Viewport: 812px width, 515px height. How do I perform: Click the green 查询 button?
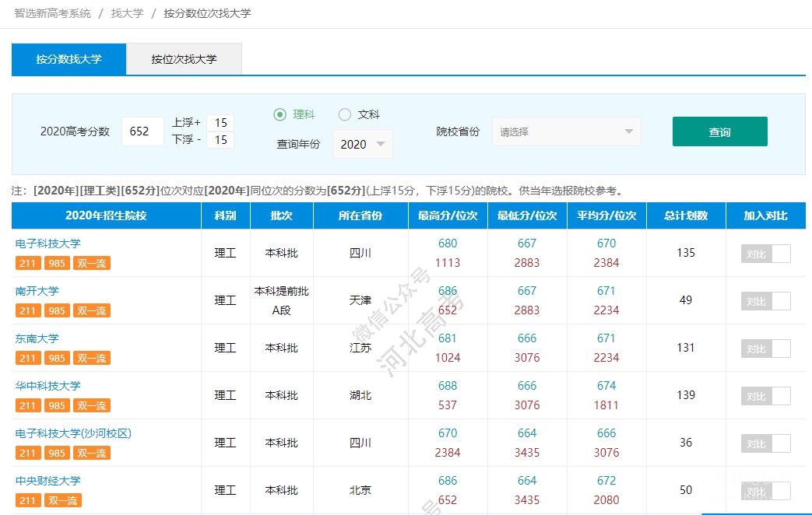[720, 131]
